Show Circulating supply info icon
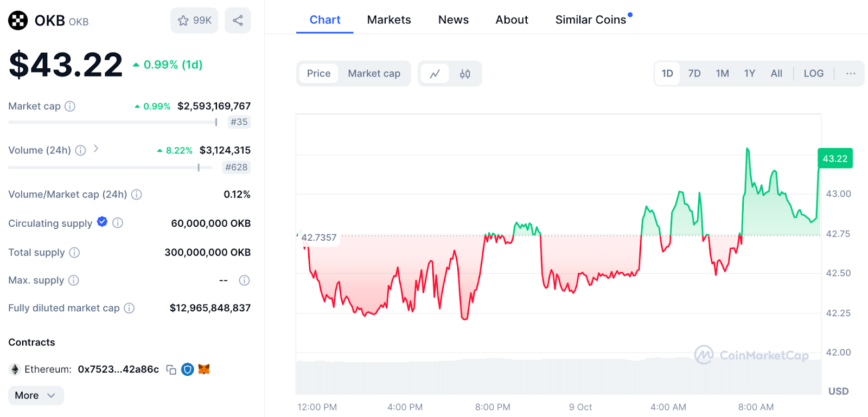868x417 pixels. click(x=118, y=223)
